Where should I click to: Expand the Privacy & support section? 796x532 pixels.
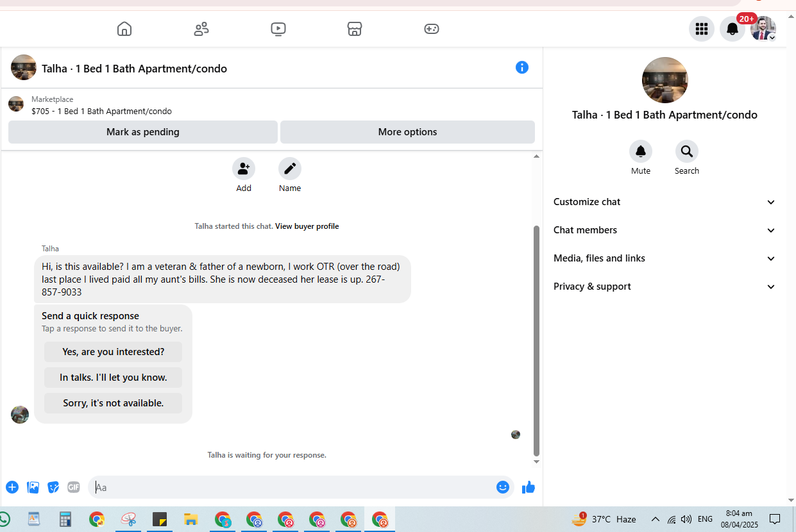pos(665,287)
